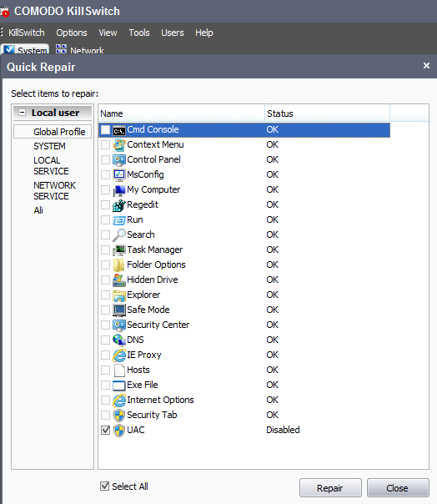
Task: Click the Cmd Console icon
Action: coord(119,130)
